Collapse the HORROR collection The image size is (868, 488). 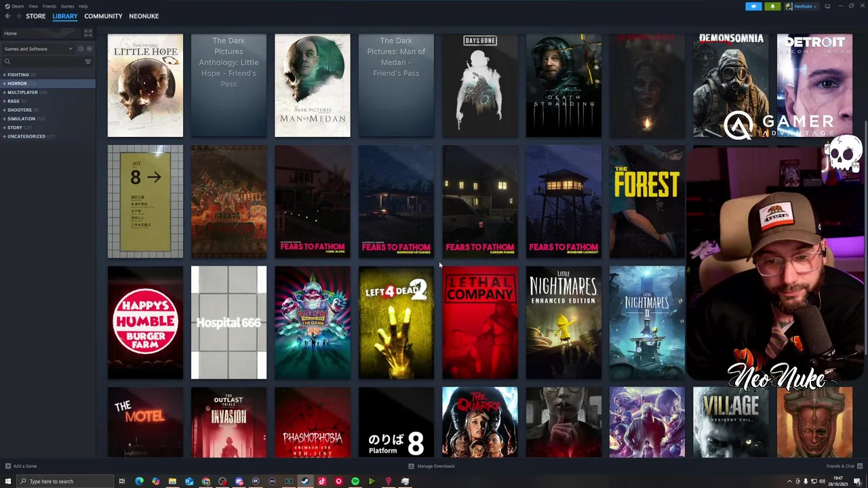[x=5, y=83]
